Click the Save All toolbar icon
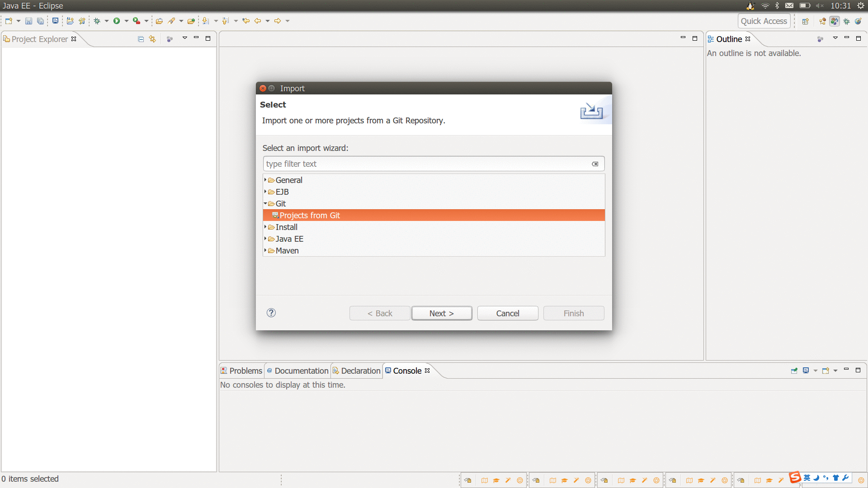868x488 pixels. (x=40, y=21)
